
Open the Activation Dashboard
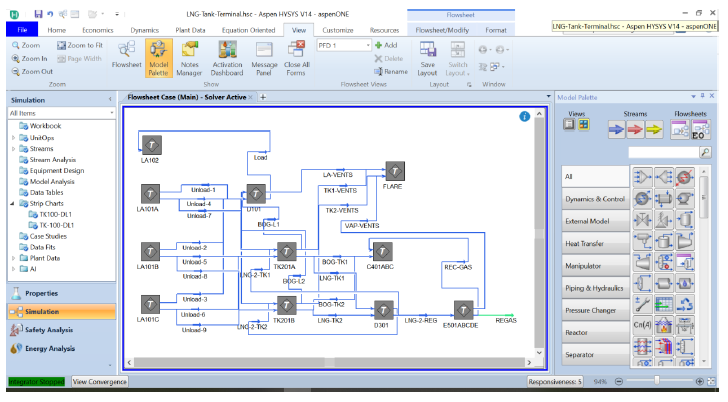coord(227,58)
